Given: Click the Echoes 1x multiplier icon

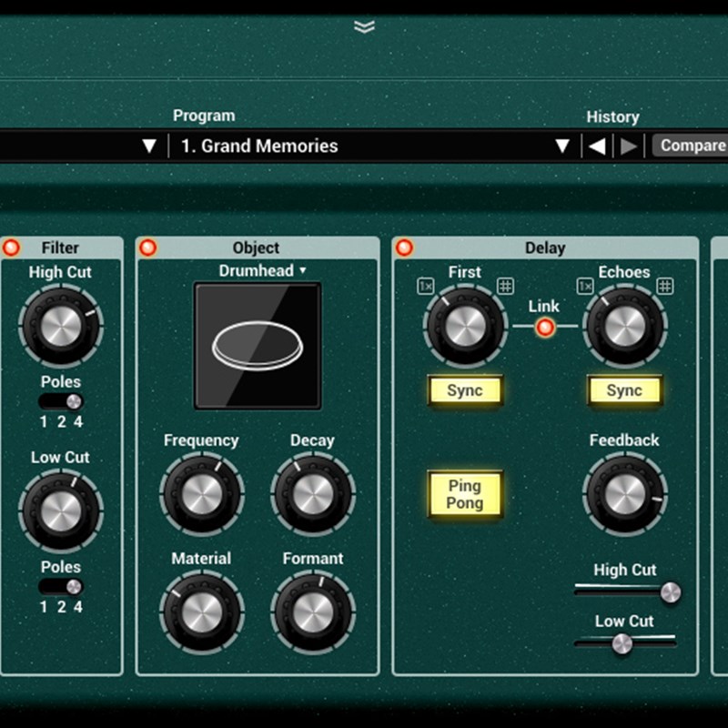Looking at the screenshot, I should pyautogui.click(x=585, y=286).
